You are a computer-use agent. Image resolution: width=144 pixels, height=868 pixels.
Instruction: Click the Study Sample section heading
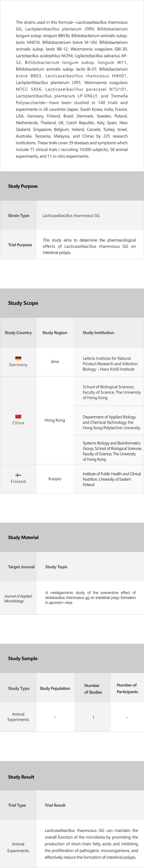(23, 658)
